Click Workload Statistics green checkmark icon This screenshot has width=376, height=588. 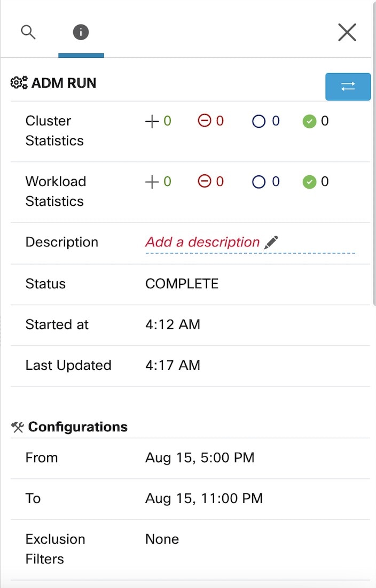(x=309, y=182)
